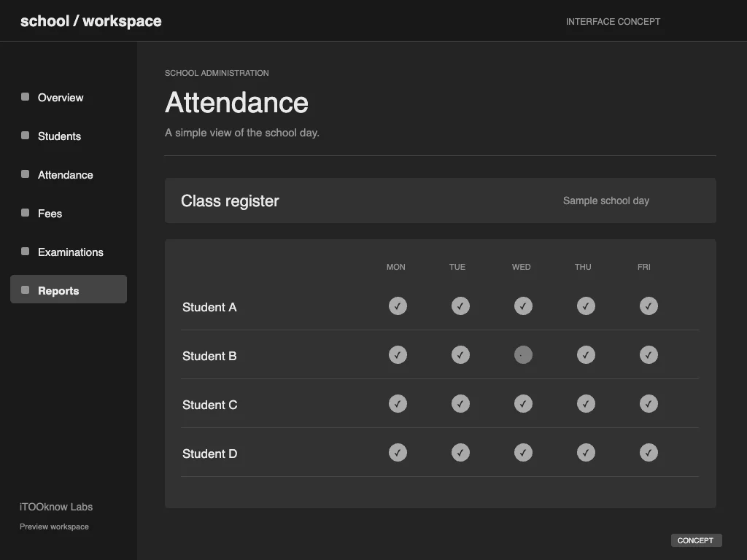Click the FRI column header
The height and width of the screenshot is (560, 747).
coord(644,267)
